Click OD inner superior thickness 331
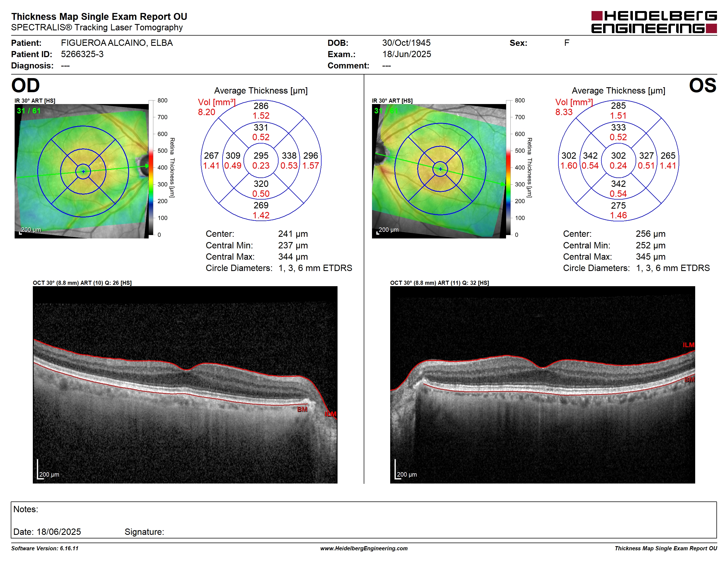Viewport: 728px width, 563px height. (x=261, y=128)
